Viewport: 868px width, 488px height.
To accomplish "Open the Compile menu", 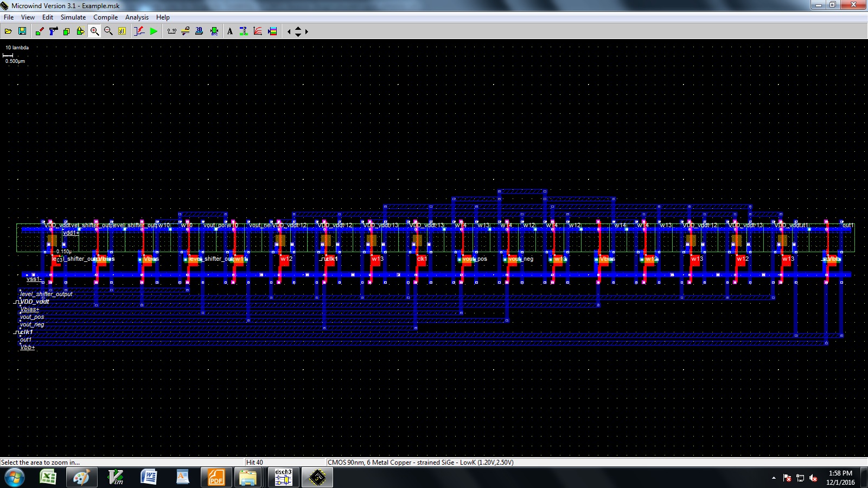I will (x=105, y=17).
